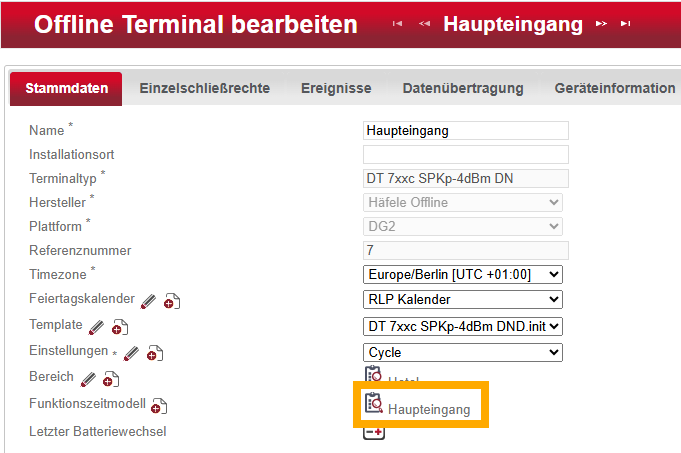Create a new Template via the plus icon
681x453 pixels.
click(x=120, y=327)
